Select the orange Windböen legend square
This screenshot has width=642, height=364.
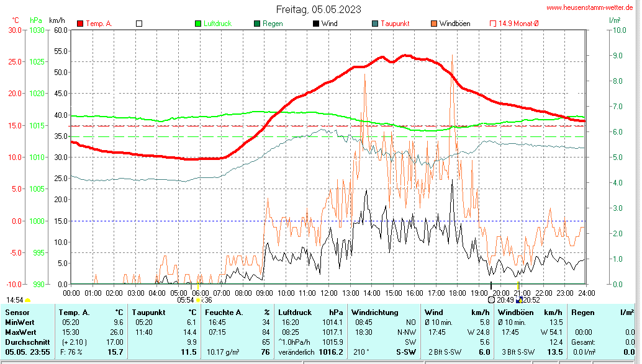click(x=434, y=24)
